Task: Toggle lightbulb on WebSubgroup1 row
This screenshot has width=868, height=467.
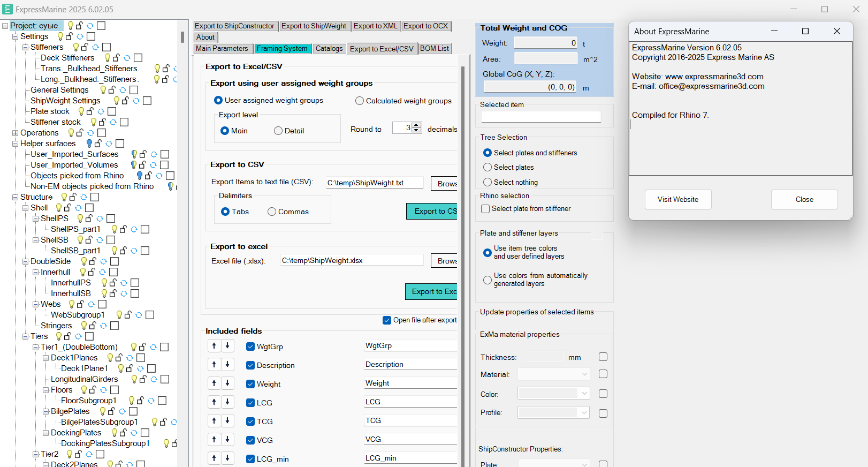Action: [x=119, y=315]
